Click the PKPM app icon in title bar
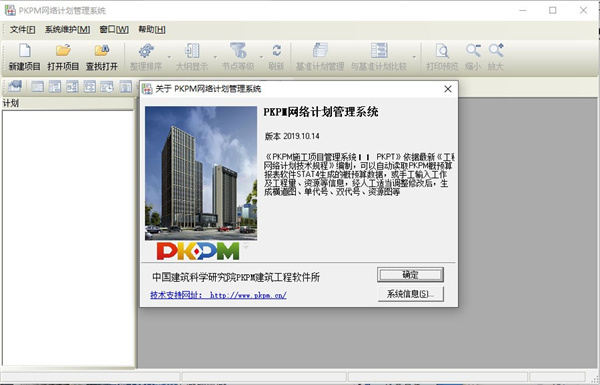Image resolution: width=600 pixels, height=385 pixels. point(10,10)
